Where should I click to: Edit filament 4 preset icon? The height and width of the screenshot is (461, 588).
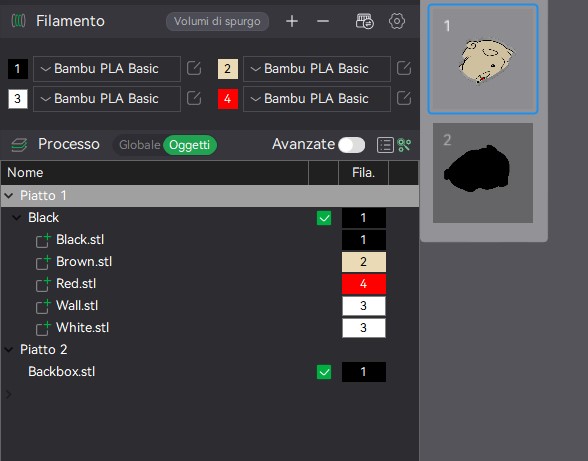click(404, 99)
